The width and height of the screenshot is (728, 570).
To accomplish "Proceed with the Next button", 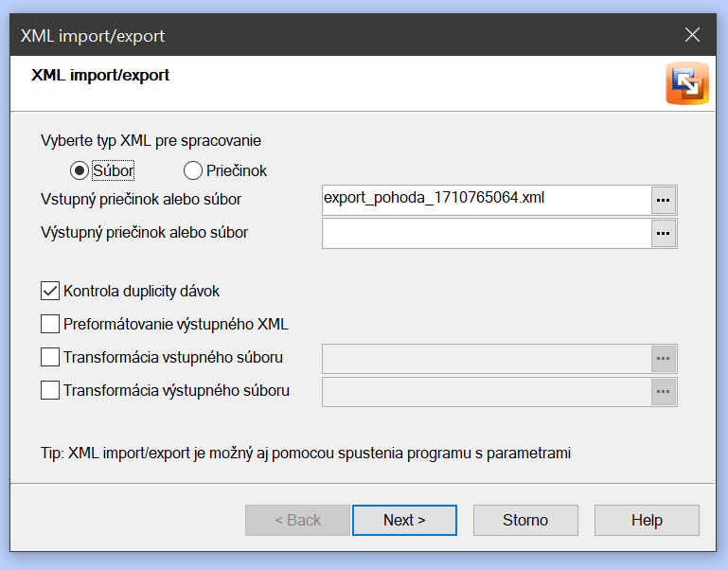I will click(x=404, y=520).
